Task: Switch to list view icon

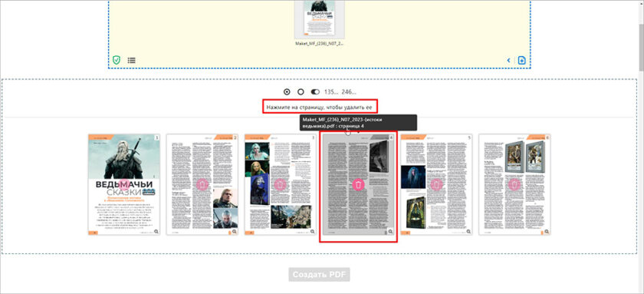Action: click(131, 61)
